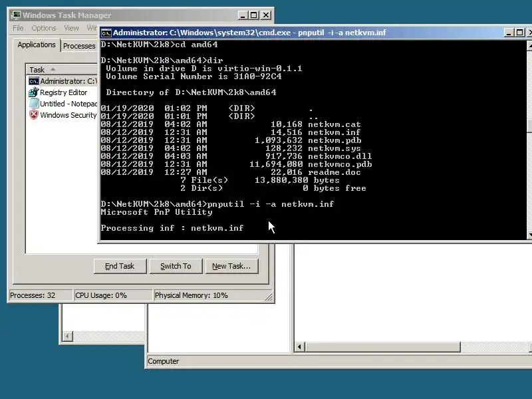This screenshot has height=399, width=532.
Task: Click left arrow of right background pane scrollbar
Action: (299, 346)
